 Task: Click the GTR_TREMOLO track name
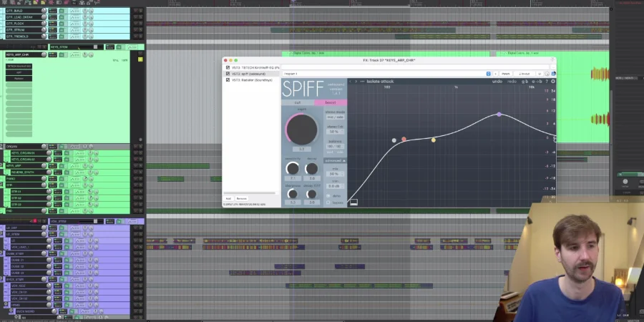click(x=17, y=36)
